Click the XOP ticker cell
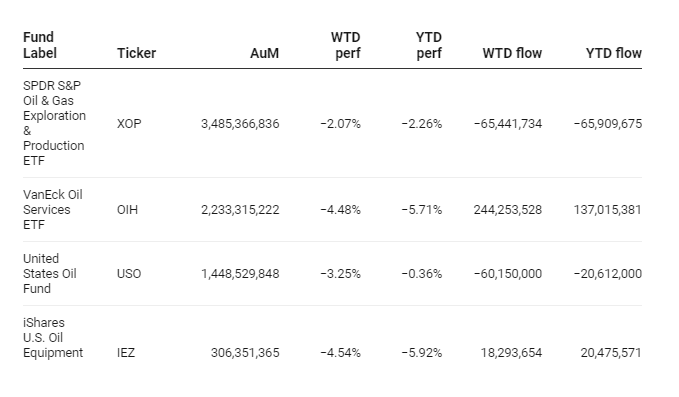This screenshot has width=679, height=397. (x=129, y=124)
